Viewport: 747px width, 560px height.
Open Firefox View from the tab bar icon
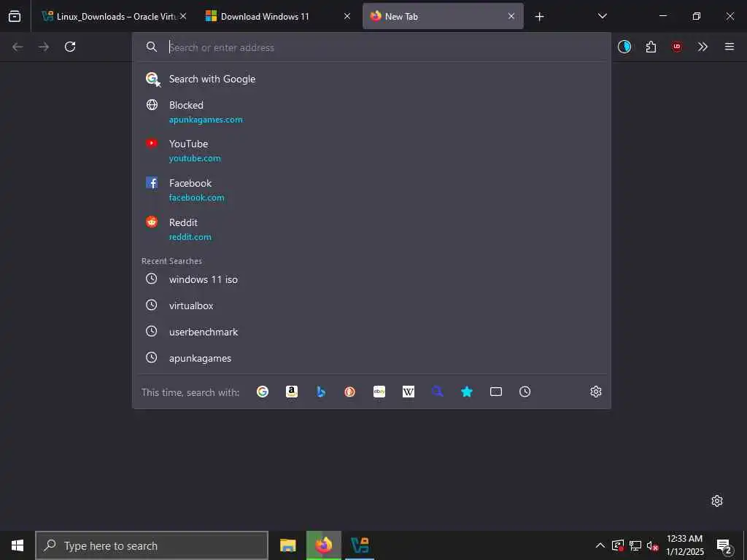point(15,16)
